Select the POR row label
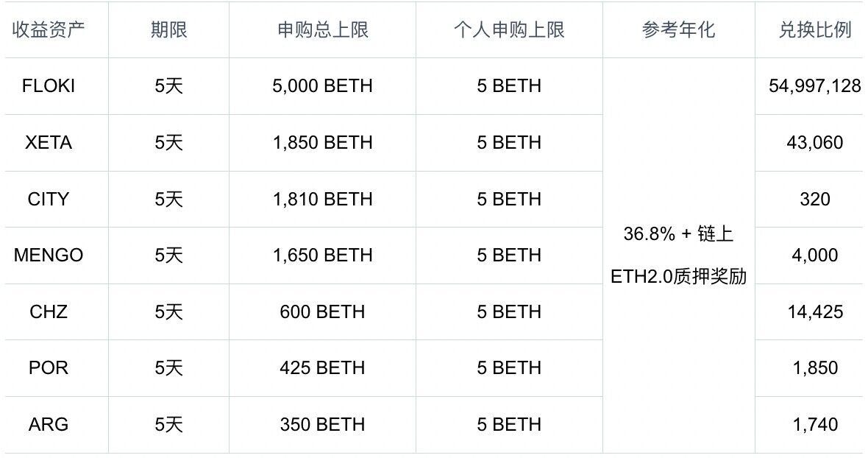This screenshot has height=458, width=868. click(49, 368)
